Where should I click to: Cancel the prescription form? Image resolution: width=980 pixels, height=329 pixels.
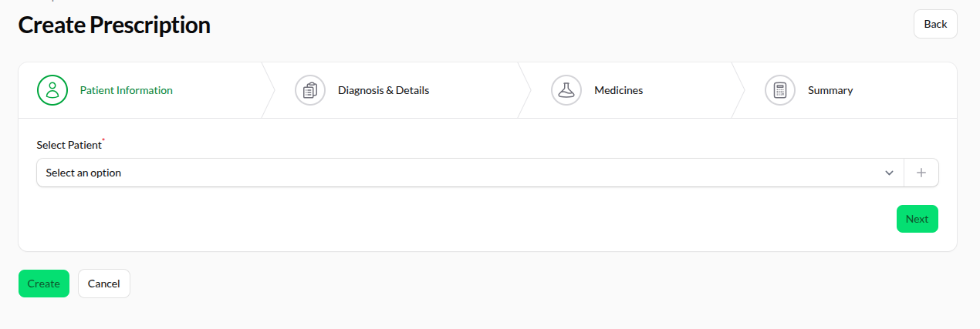tap(104, 284)
